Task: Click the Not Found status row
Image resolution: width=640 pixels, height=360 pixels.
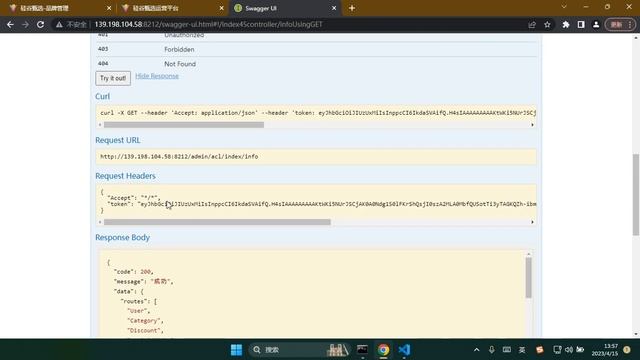Action: pos(317,64)
